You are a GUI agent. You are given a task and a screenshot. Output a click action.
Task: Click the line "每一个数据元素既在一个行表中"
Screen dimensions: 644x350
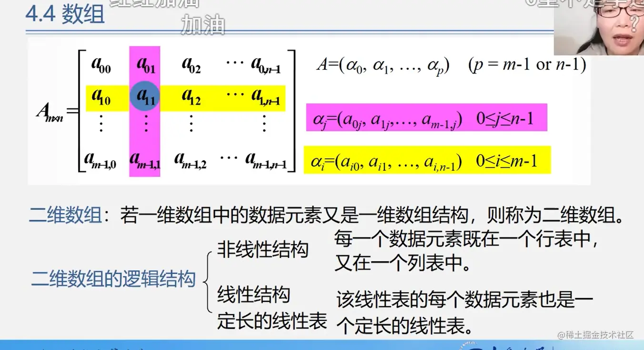click(x=467, y=239)
